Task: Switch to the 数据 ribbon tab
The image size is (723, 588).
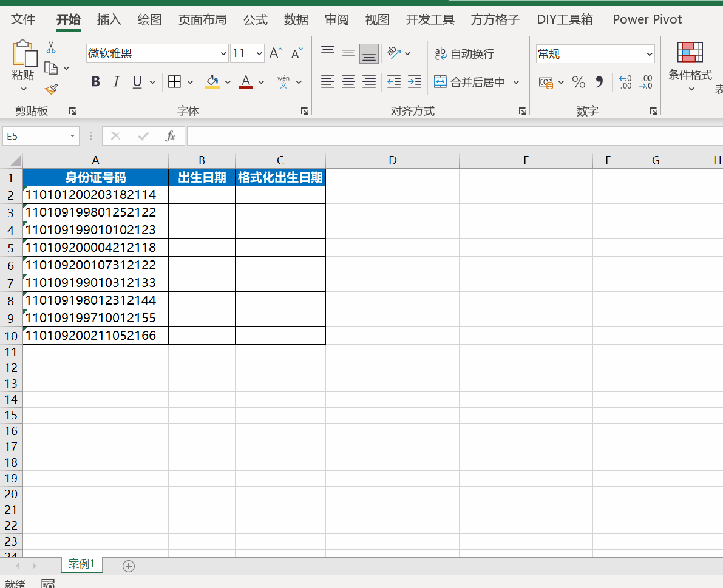Action: [296, 19]
